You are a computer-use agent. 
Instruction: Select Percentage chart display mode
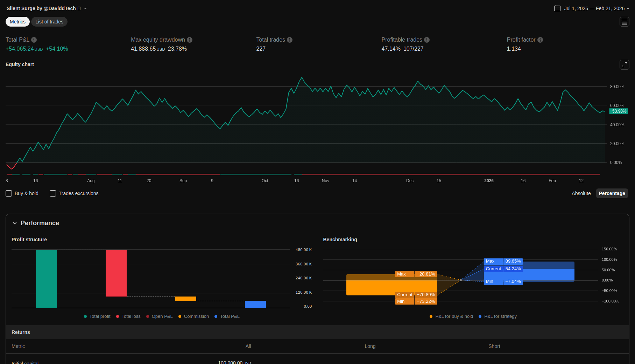click(612, 193)
